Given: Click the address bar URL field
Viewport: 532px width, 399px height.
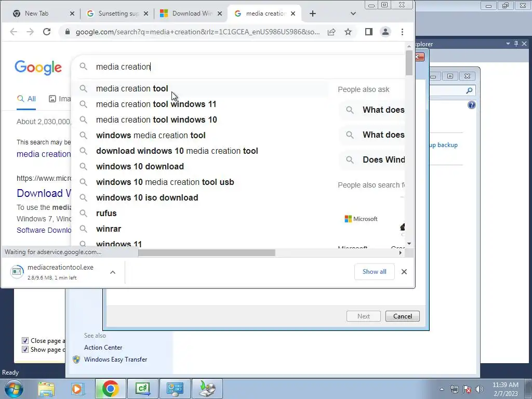Looking at the screenshot, I should tap(197, 32).
